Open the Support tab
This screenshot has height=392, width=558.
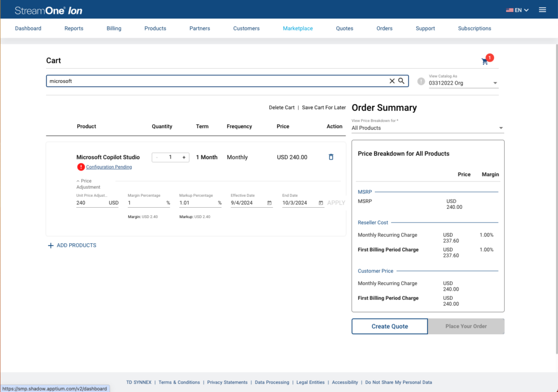point(425,28)
